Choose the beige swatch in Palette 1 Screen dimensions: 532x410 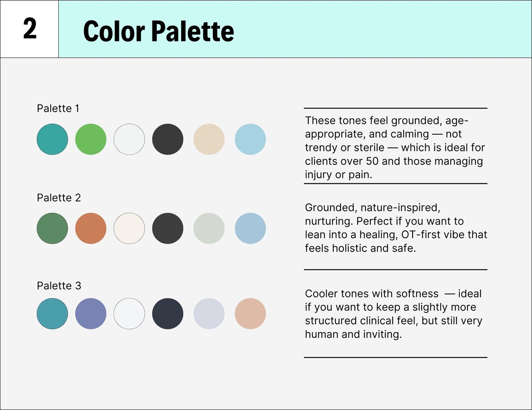(x=209, y=139)
